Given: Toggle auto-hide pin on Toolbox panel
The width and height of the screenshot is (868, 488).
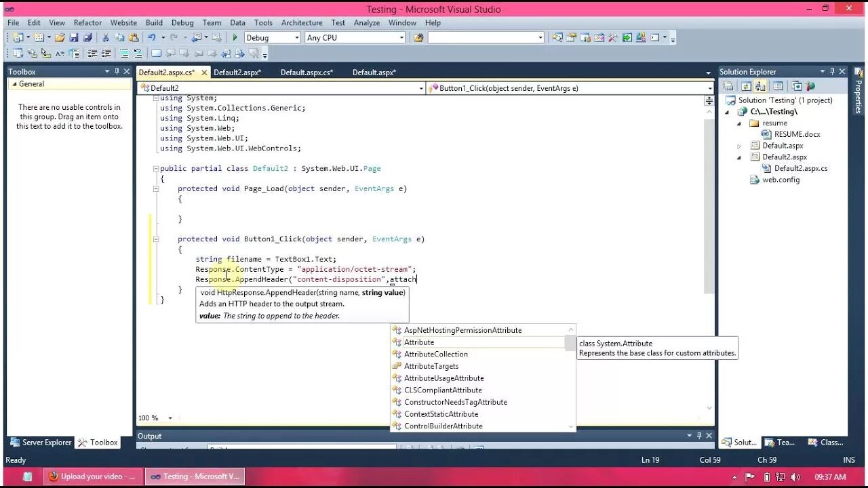Looking at the screenshot, I should click(117, 71).
